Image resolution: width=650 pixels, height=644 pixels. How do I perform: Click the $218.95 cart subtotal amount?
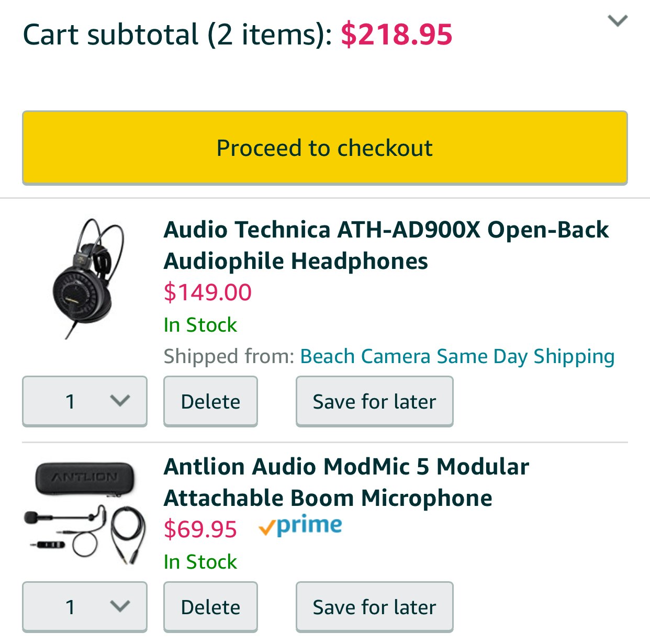pos(396,35)
